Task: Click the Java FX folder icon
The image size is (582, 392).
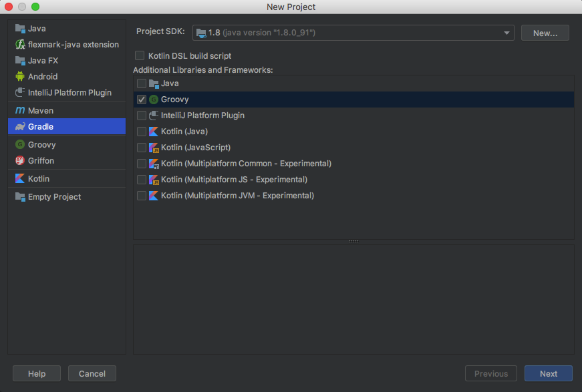Action: (x=20, y=61)
